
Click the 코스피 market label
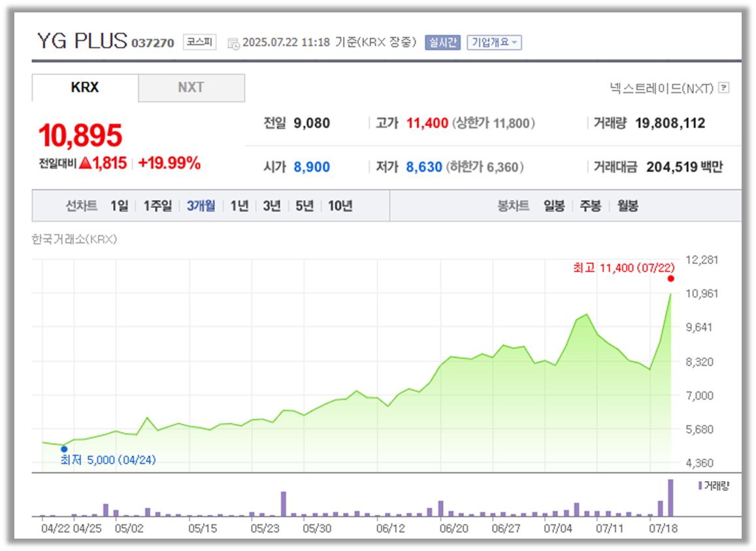[199, 42]
